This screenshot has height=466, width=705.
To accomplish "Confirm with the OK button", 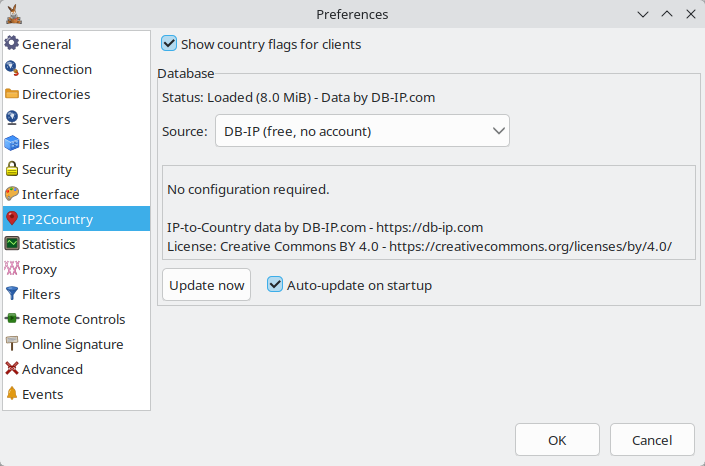I will (x=557, y=439).
